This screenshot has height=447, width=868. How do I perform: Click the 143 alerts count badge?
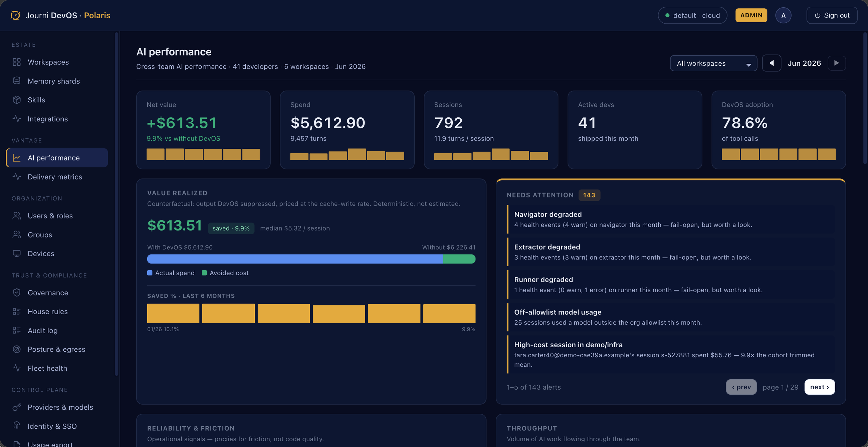tap(589, 195)
